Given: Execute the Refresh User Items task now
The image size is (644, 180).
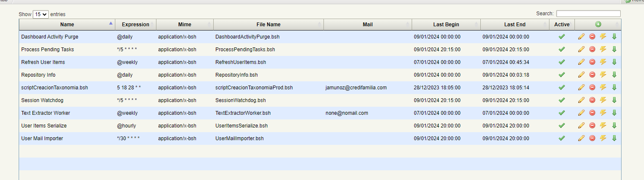Looking at the screenshot, I should pos(603,62).
